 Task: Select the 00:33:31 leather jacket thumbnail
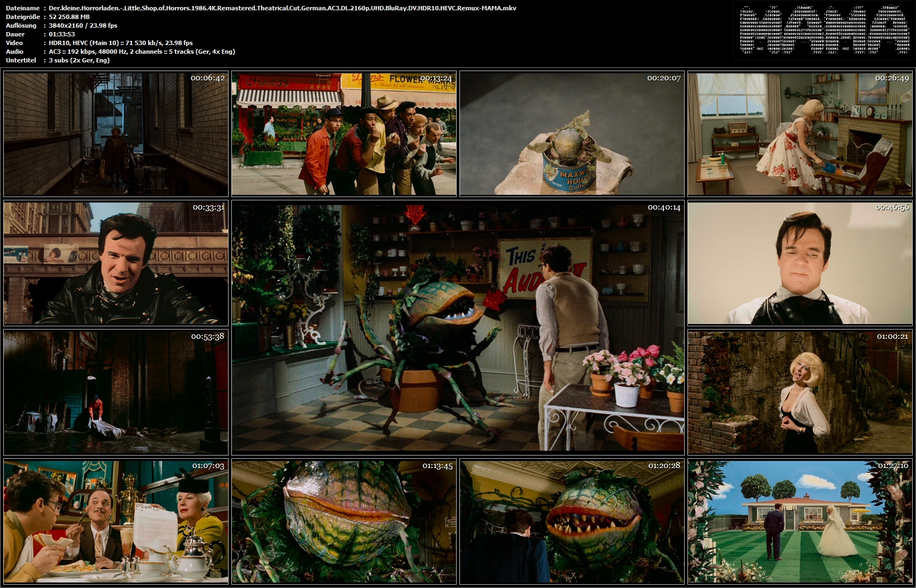pos(116,263)
